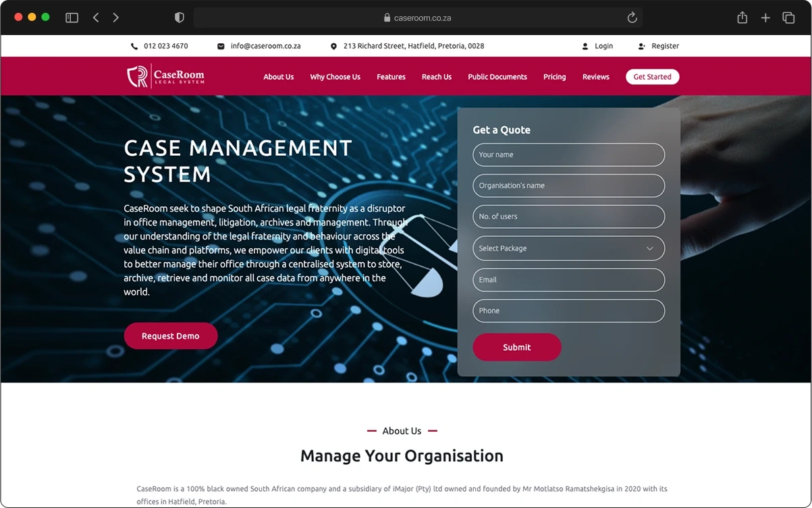Click the location pin icon

(333, 47)
